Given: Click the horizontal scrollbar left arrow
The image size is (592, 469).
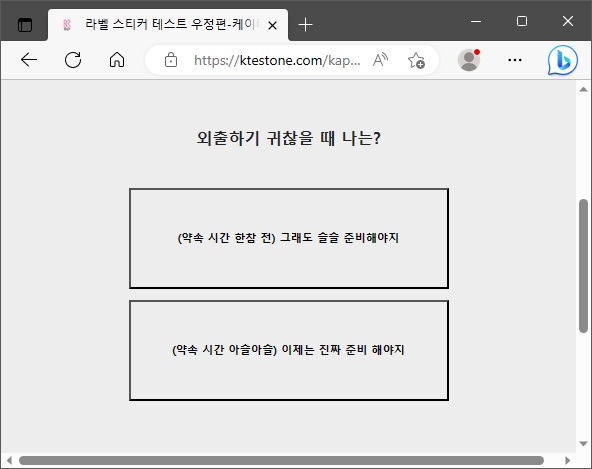Looking at the screenshot, I should (9, 460).
